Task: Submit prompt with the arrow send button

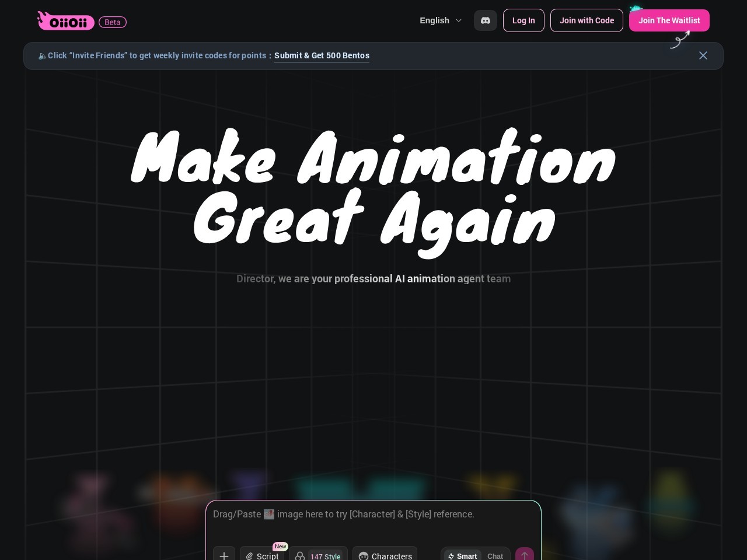Action: click(x=524, y=555)
